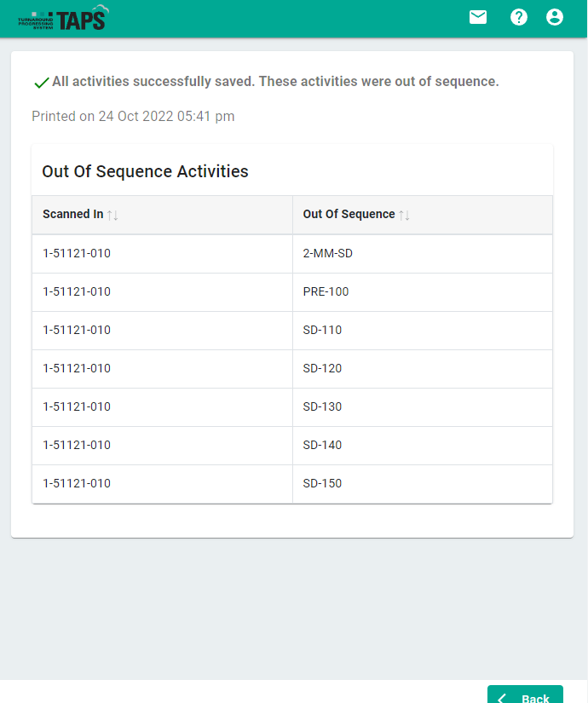Select the 2-MM-SD table cell
The width and height of the screenshot is (588, 703).
(328, 253)
